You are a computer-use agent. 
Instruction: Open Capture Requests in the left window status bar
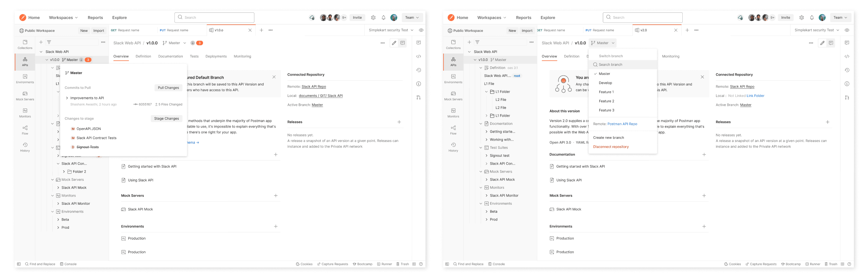click(332, 264)
